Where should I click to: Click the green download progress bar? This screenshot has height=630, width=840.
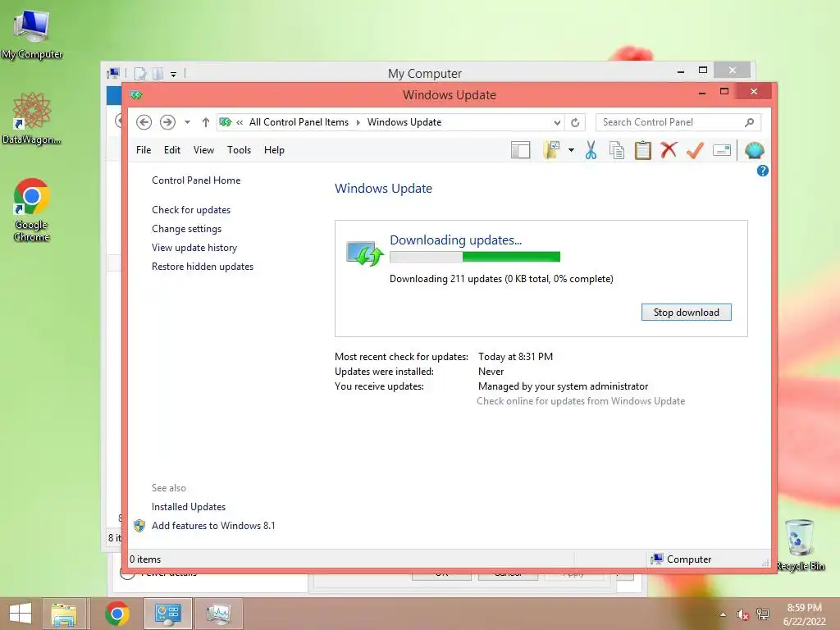(x=475, y=257)
